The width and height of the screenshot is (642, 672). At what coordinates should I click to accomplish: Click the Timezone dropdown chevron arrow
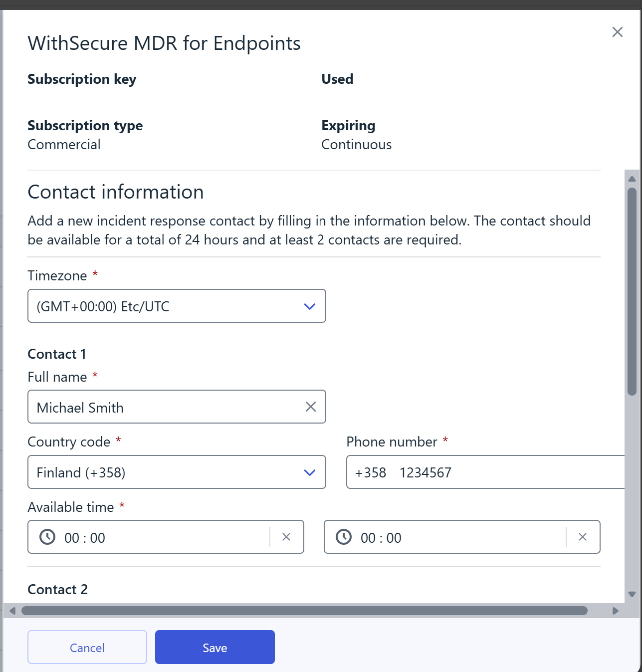(310, 306)
